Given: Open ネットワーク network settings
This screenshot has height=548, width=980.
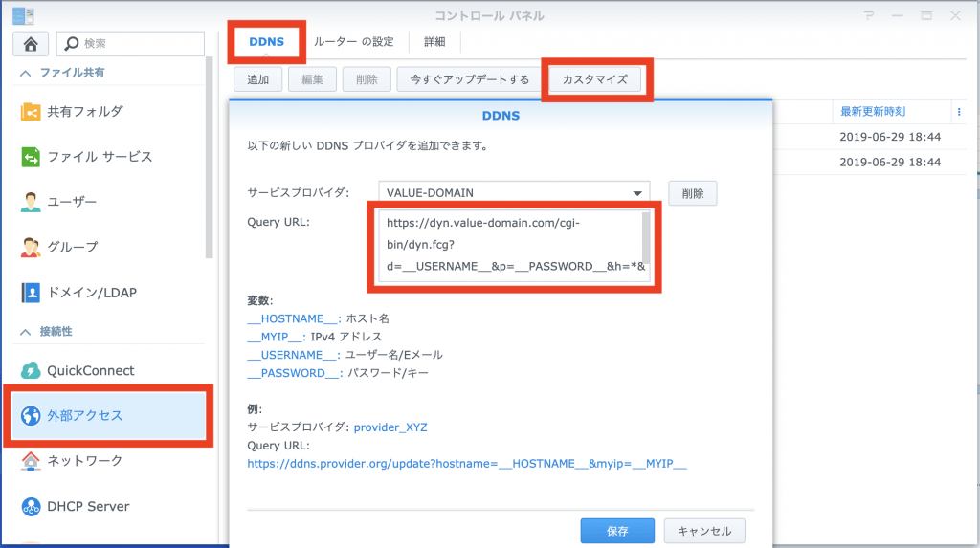Looking at the screenshot, I should (x=84, y=461).
